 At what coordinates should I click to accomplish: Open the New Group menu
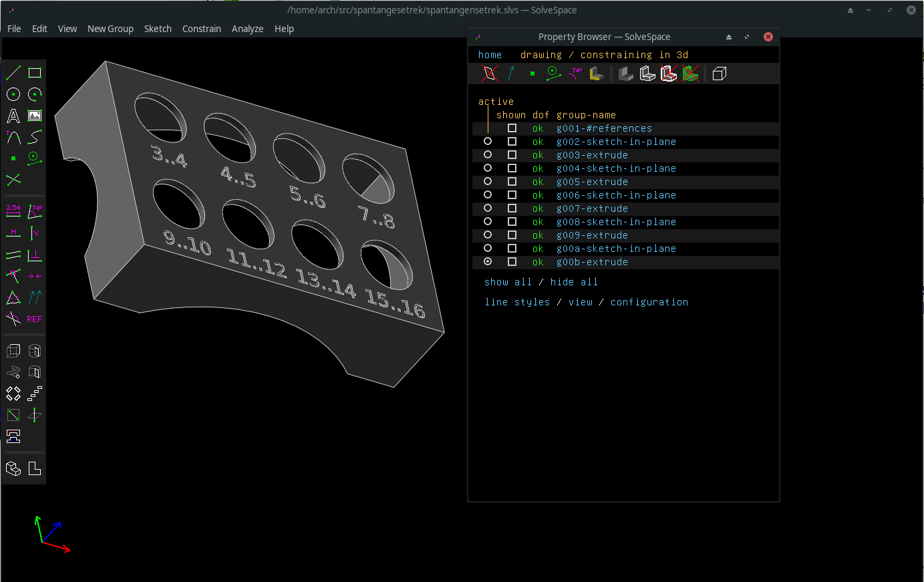coord(110,29)
